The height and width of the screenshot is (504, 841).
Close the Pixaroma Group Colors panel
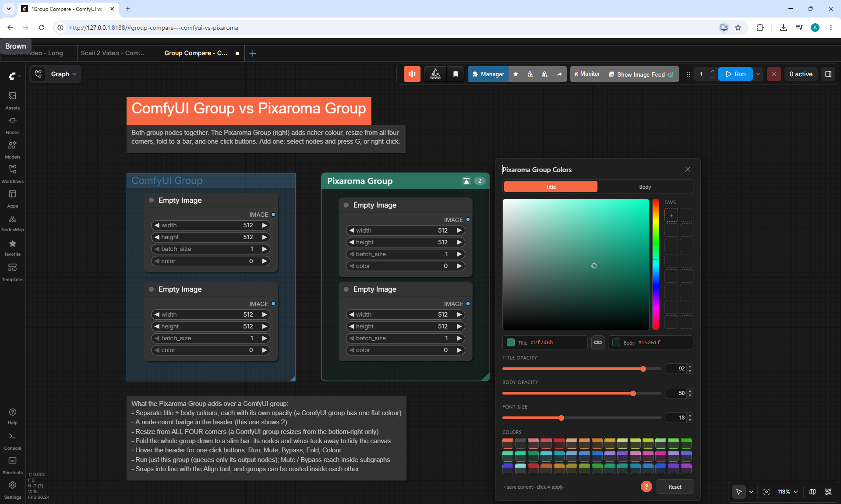point(688,169)
